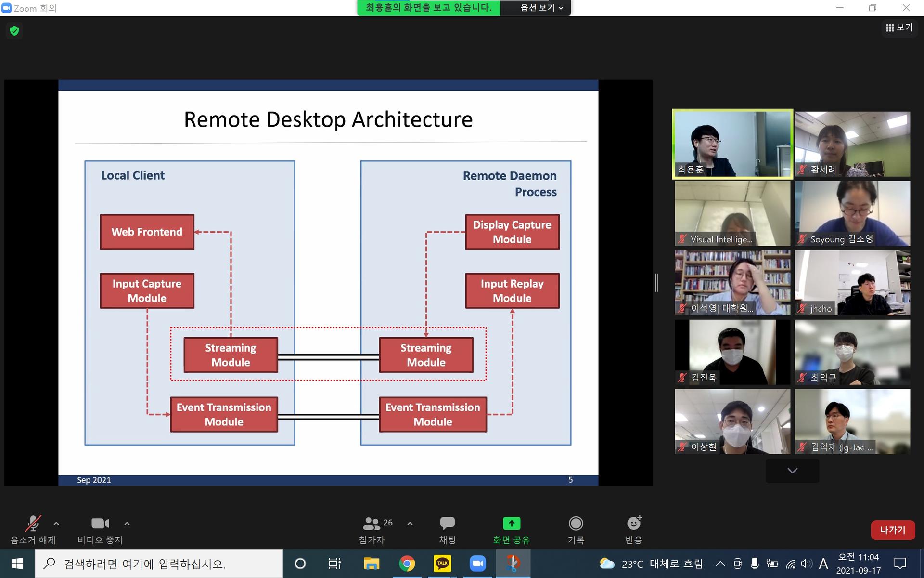Screen dimensions: 924x578
Task: Click Local Client heading in slide
Action: coord(133,176)
